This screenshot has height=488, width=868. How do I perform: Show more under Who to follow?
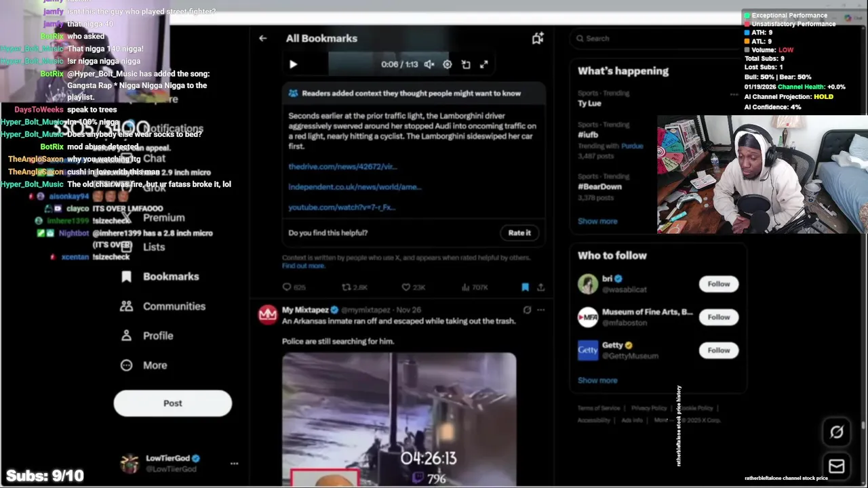point(597,380)
